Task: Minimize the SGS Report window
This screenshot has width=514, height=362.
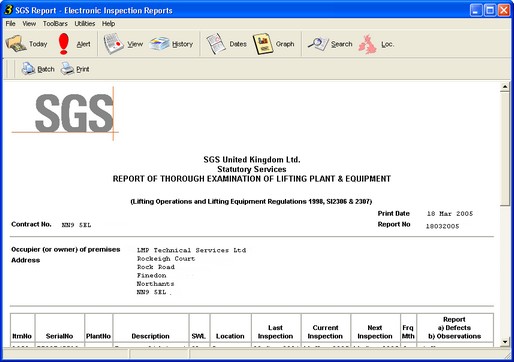Action: click(476, 10)
